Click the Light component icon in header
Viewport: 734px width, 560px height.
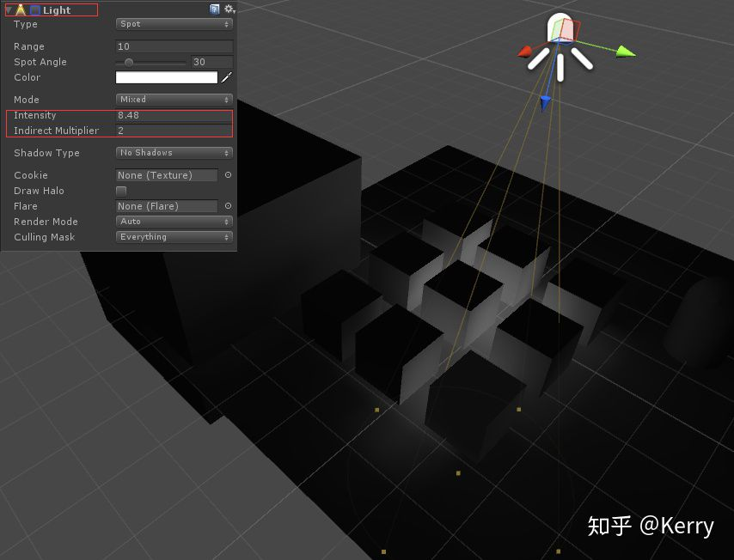click(20, 9)
